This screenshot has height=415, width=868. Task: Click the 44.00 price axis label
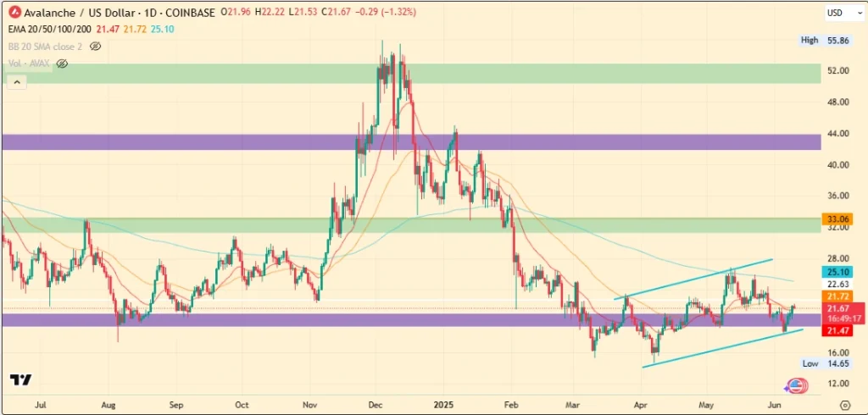(838, 133)
